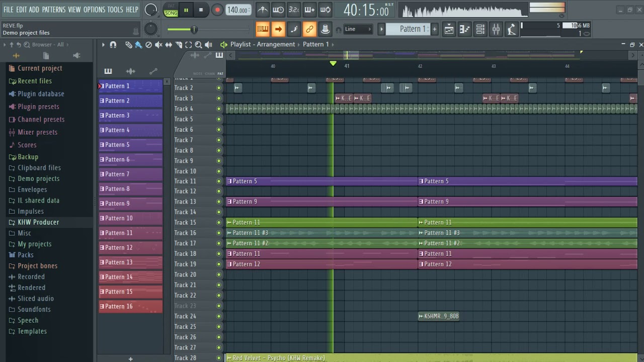Image resolution: width=644 pixels, height=362 pixels.
Task: Adjust the main pitch knob
Action: pyautogui.click(x=150, y=29)
